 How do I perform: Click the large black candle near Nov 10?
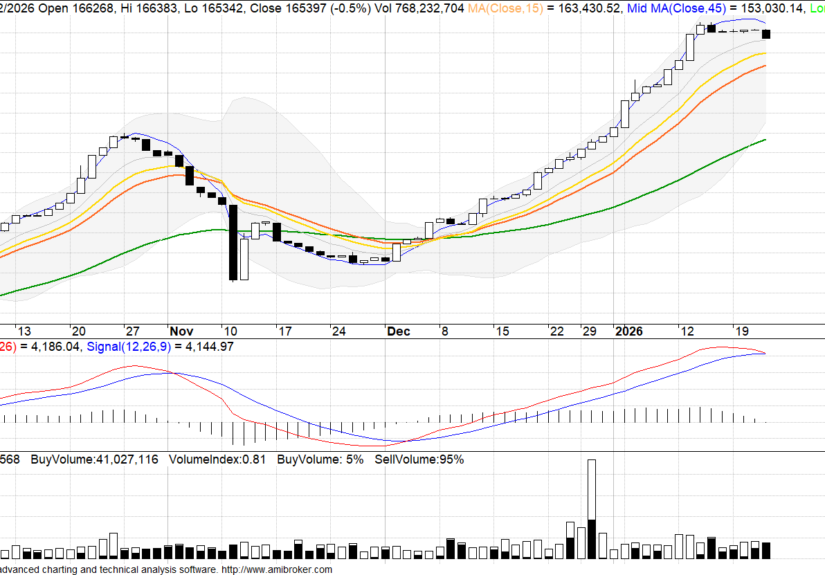pos(233,243)
